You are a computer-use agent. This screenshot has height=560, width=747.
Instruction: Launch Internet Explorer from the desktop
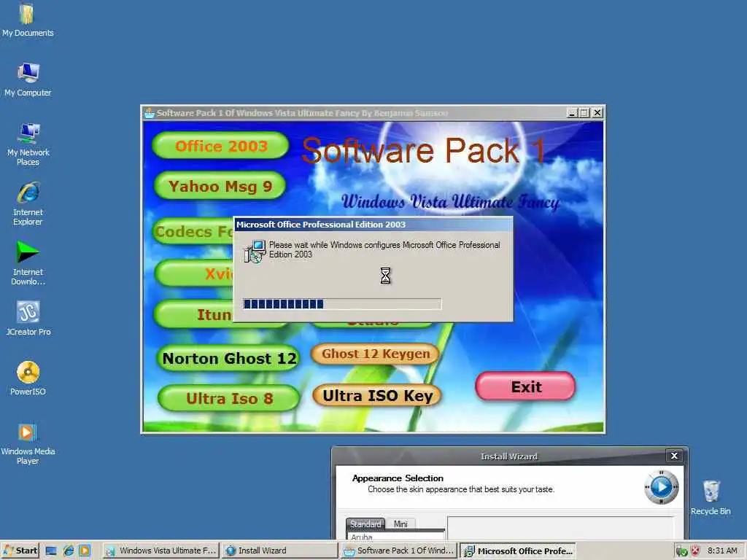click(28, 203)
